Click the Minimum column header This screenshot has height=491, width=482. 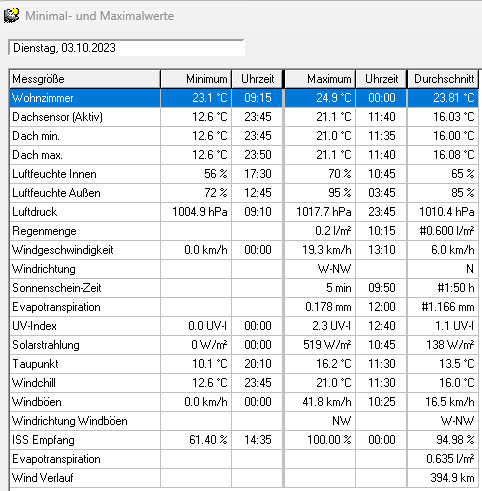pyautogui.click(x=196, y=79)
